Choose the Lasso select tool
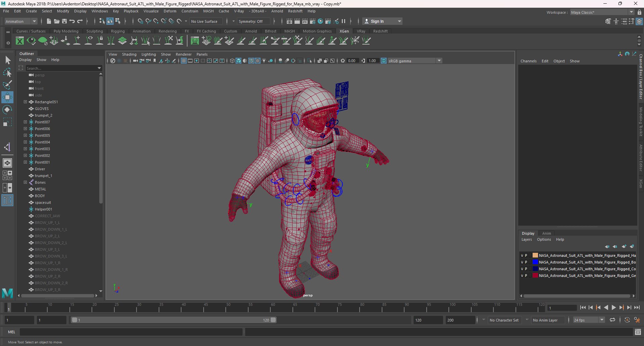Screen dimensions: 644x346 point(7,72)
